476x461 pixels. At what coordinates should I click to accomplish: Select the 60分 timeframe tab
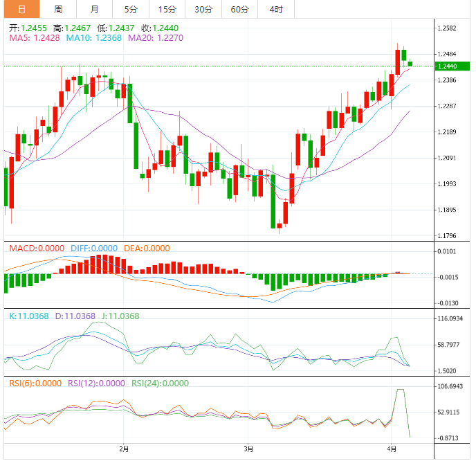tap(239, 9)
